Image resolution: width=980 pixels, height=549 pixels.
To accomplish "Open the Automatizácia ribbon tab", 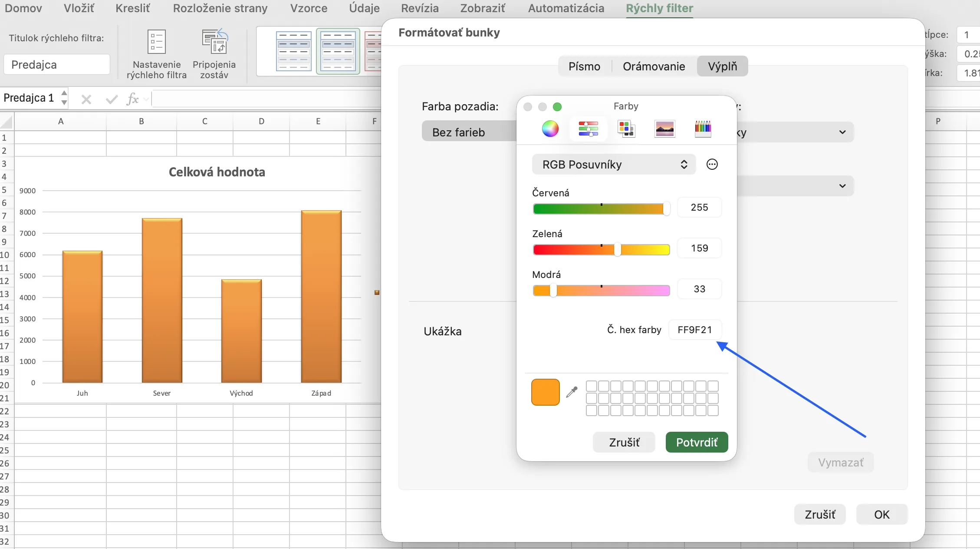I will click(x=566, y=8).
